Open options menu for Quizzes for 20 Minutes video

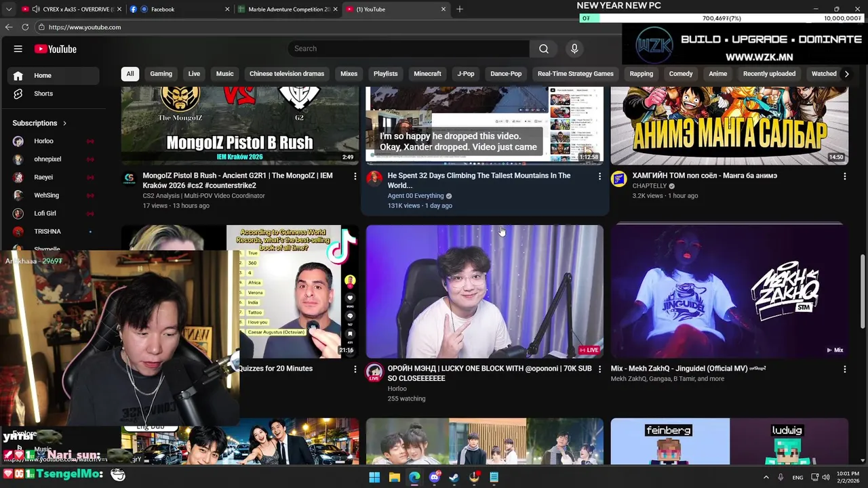pyautogui.click(x=355, y=369)
